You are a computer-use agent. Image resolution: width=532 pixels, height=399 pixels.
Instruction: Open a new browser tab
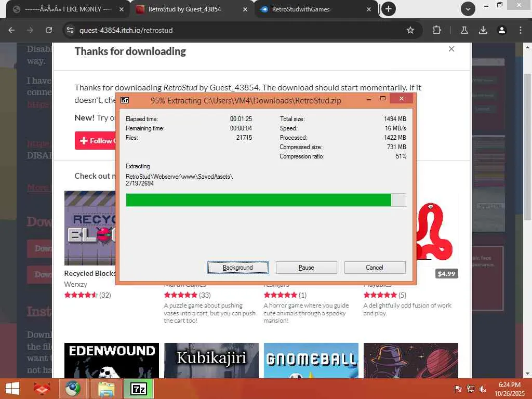389,9
